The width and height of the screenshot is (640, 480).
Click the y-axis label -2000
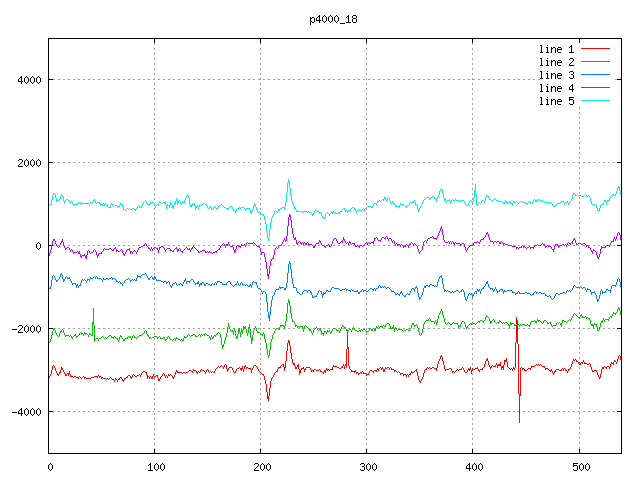point(27,329)
